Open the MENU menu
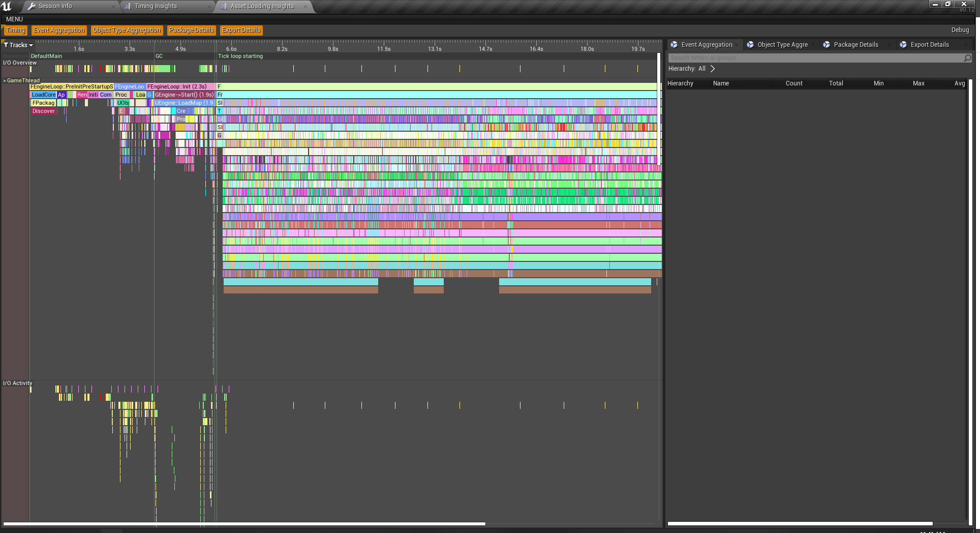 click(15, 19)
